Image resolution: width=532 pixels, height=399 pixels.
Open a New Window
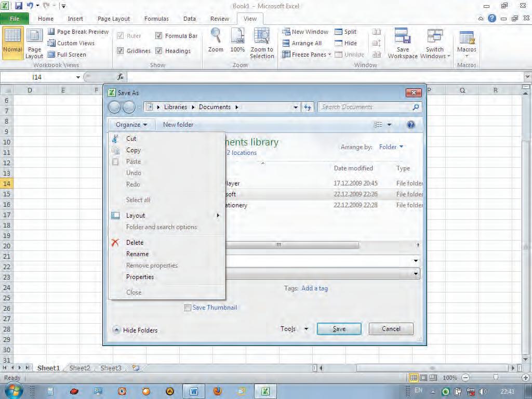(305, 32)
